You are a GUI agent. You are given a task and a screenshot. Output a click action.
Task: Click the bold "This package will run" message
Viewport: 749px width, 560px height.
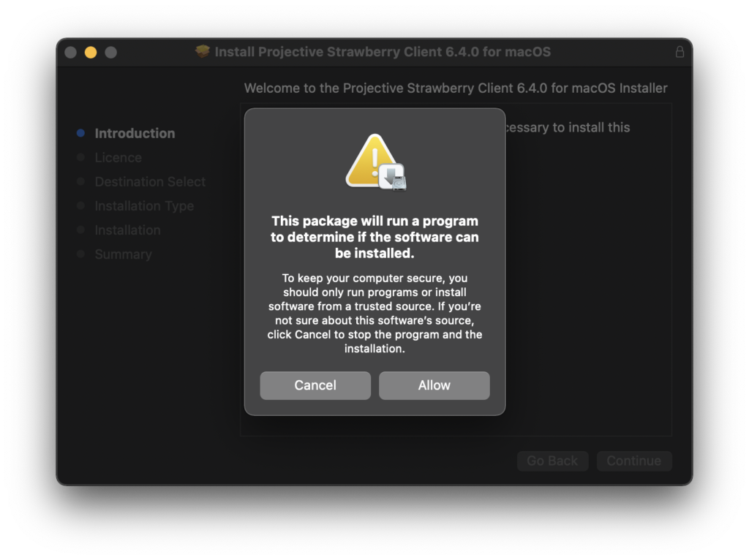coord(374,237)
